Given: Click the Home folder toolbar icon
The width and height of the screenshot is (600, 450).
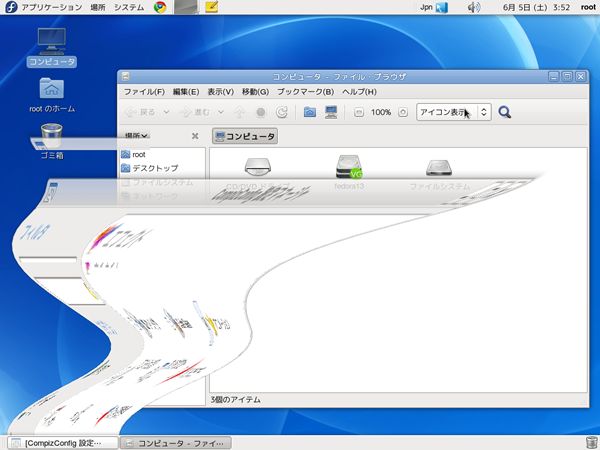Looking at the screenshot, I should pos(310,112).
